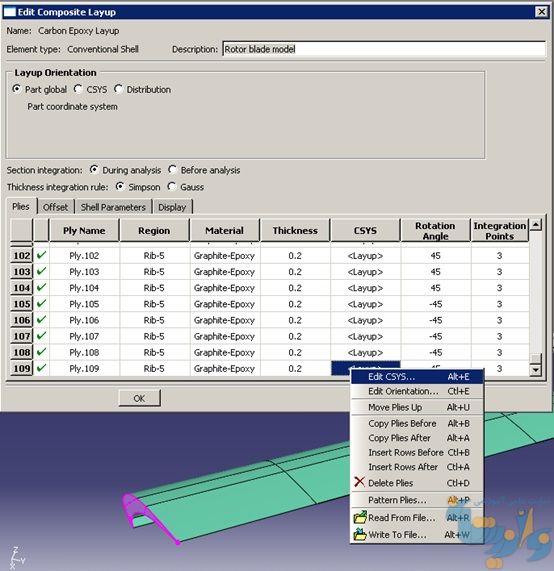Click the green checkmark for Ply.102
554x571 pixels.
42,255
